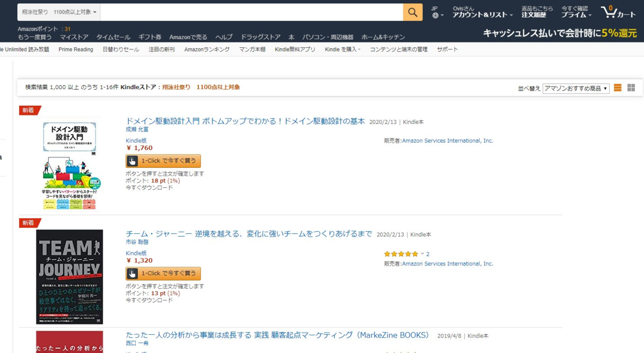Open the cart icon
The height and width of the screenshot is (353, 644).
point(618,12)
